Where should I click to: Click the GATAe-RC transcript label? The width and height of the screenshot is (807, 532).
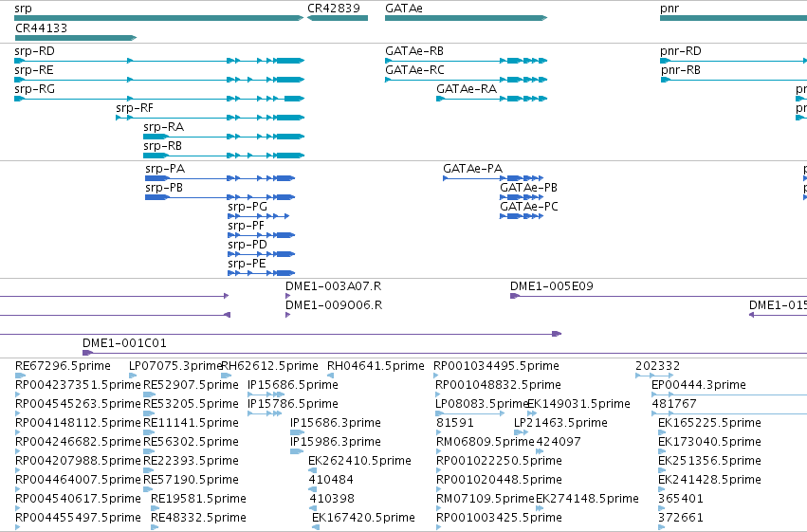pyautogui.click(x=414, y=70)
